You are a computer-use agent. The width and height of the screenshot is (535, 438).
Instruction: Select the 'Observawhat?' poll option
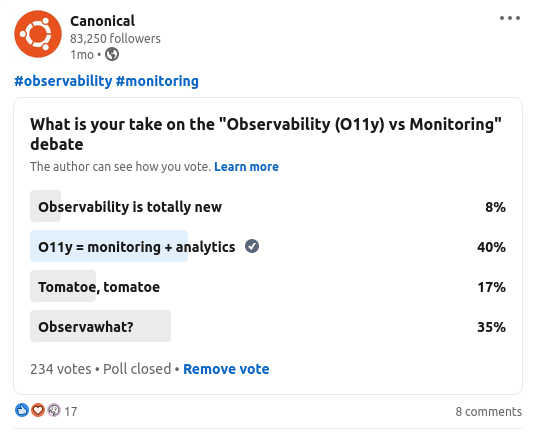click(x=268, y=326)
